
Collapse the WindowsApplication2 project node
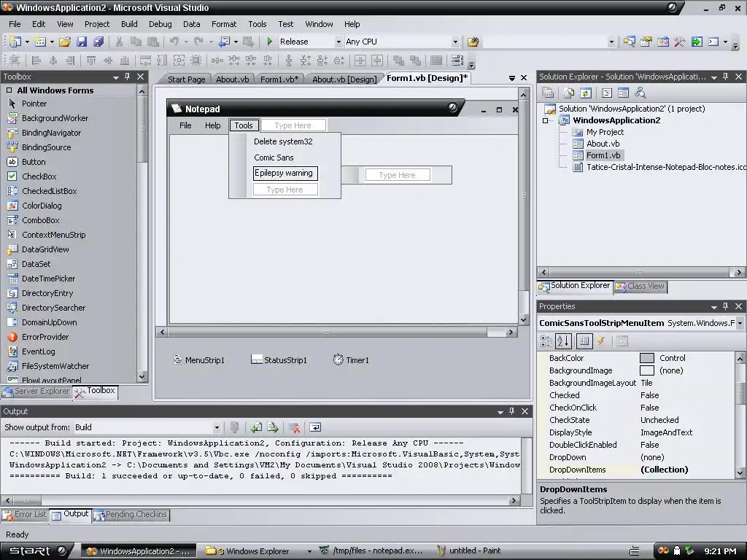pos(546,120)
